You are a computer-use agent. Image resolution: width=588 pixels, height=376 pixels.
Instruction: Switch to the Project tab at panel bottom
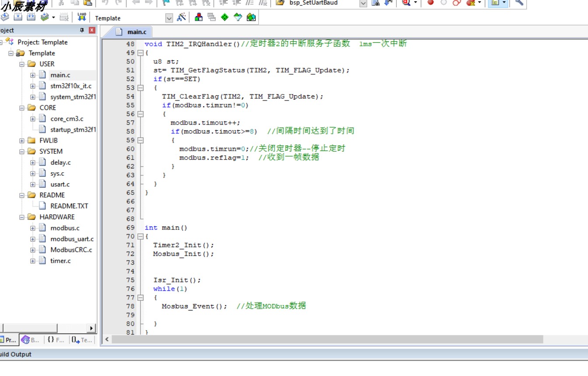click(9, 340)
